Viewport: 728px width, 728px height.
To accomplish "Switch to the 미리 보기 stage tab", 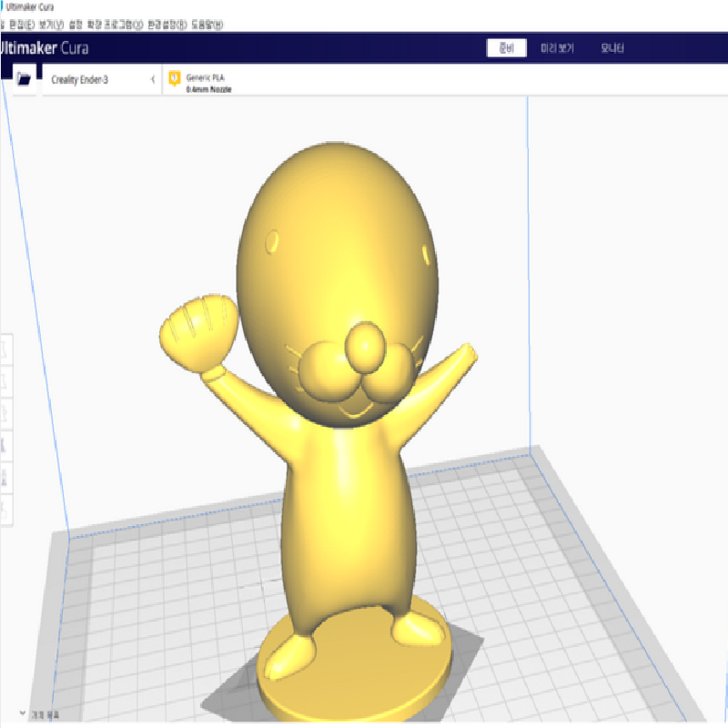I will click(x=557, y=48).
